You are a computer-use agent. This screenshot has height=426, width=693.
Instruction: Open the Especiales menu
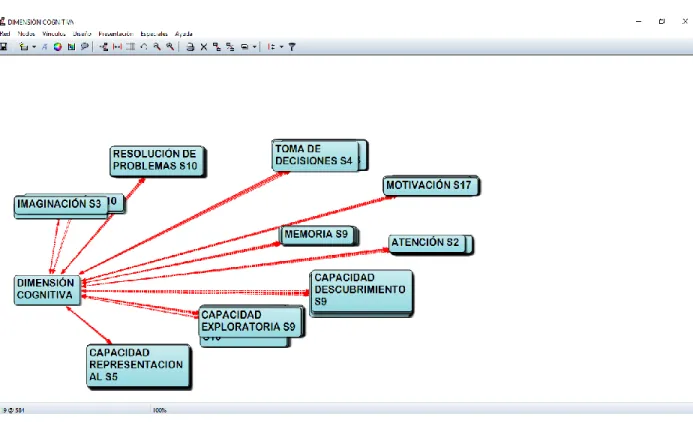tap(154, 34)
